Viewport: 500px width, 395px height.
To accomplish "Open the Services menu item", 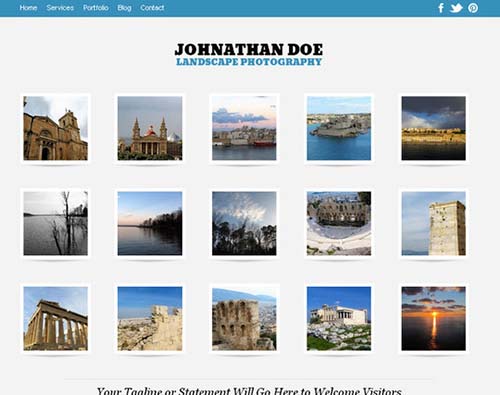I will [x=60, y=8].
